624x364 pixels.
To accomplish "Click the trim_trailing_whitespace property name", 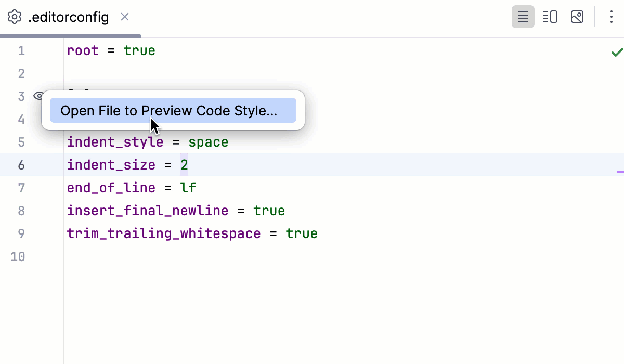I will click(163, 233).
